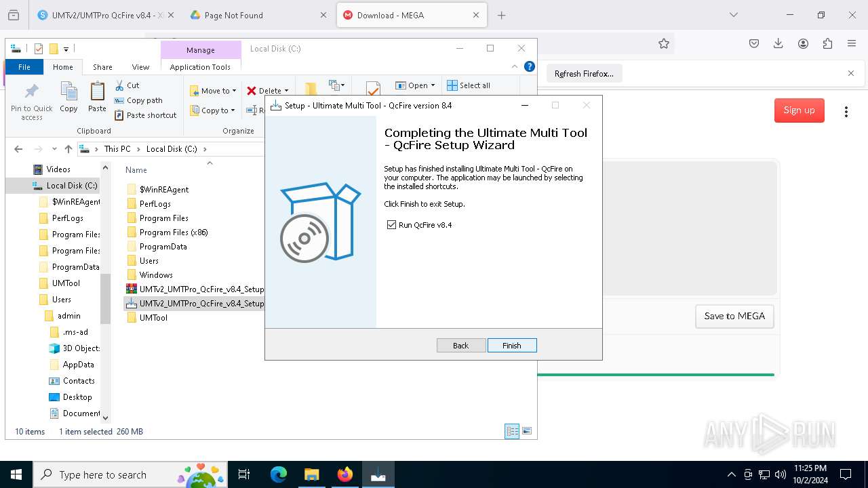Click Explorer help question mark icon
Screen dimensions: 868x488
530,66
